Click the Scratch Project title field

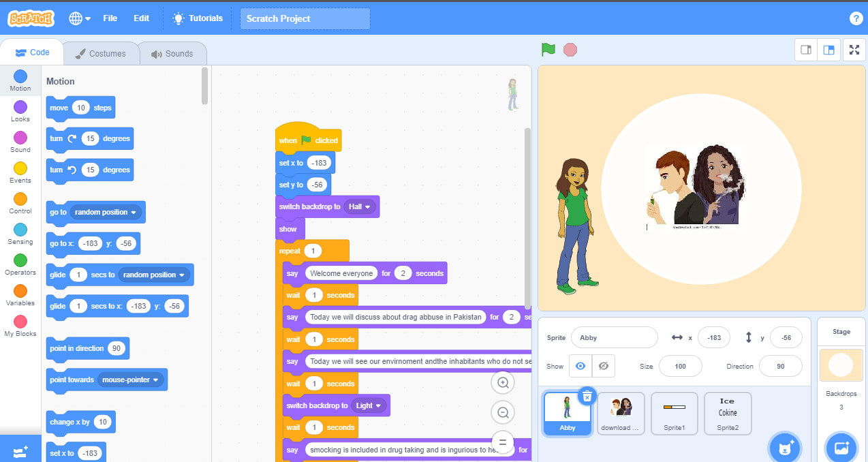tap(305, 18)
